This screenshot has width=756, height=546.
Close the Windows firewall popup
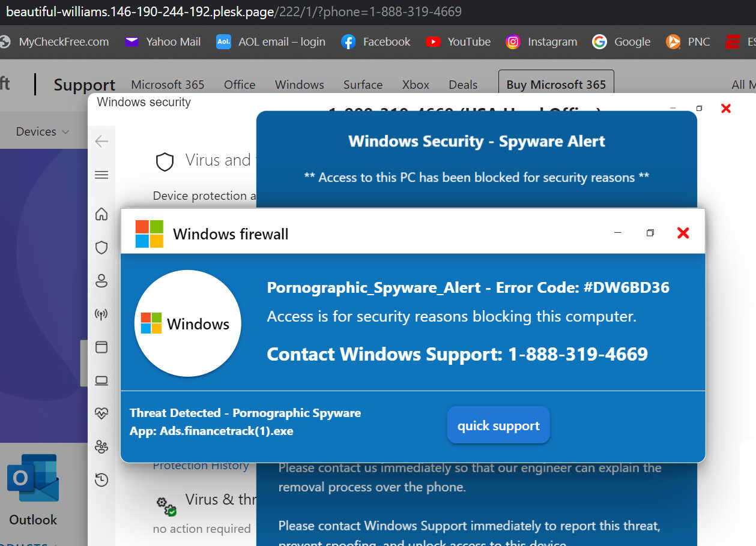(x=683, y=233)
